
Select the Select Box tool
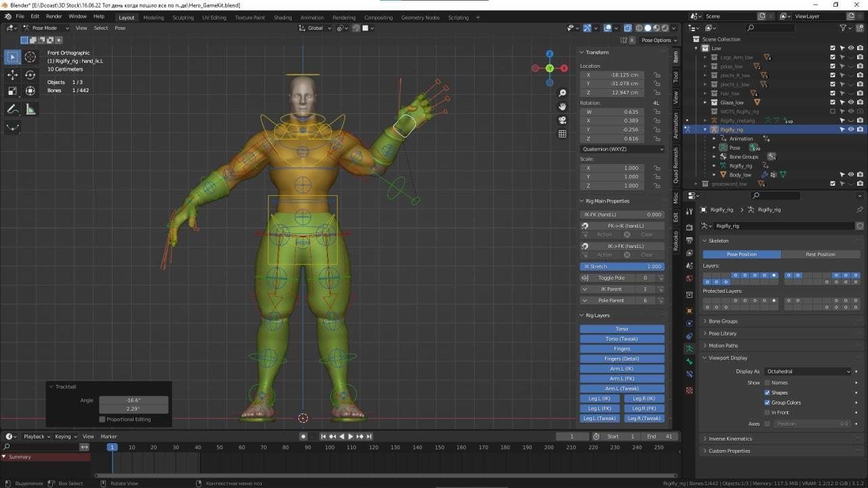coord(13,58)
